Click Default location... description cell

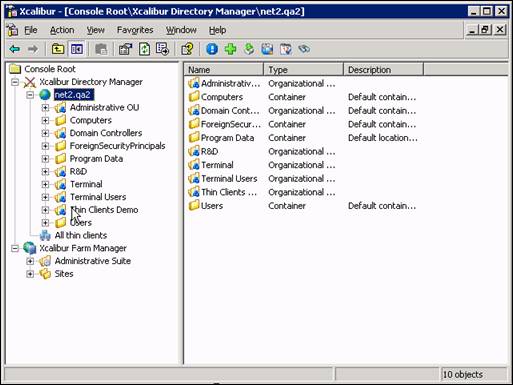coord(383,138)
